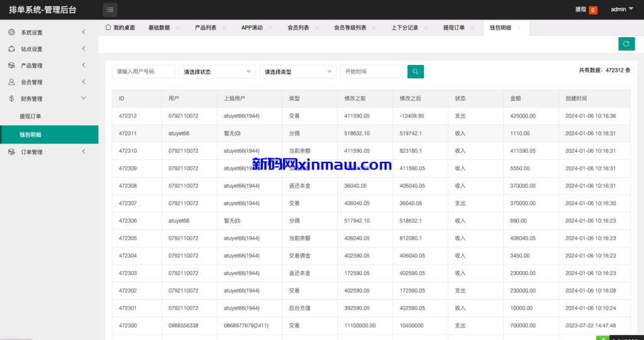Image resolution: width=644 pixels, height=340 pixels.
Task: Toggle the sidebar menu hamburger icon
Action: [109, 9]
